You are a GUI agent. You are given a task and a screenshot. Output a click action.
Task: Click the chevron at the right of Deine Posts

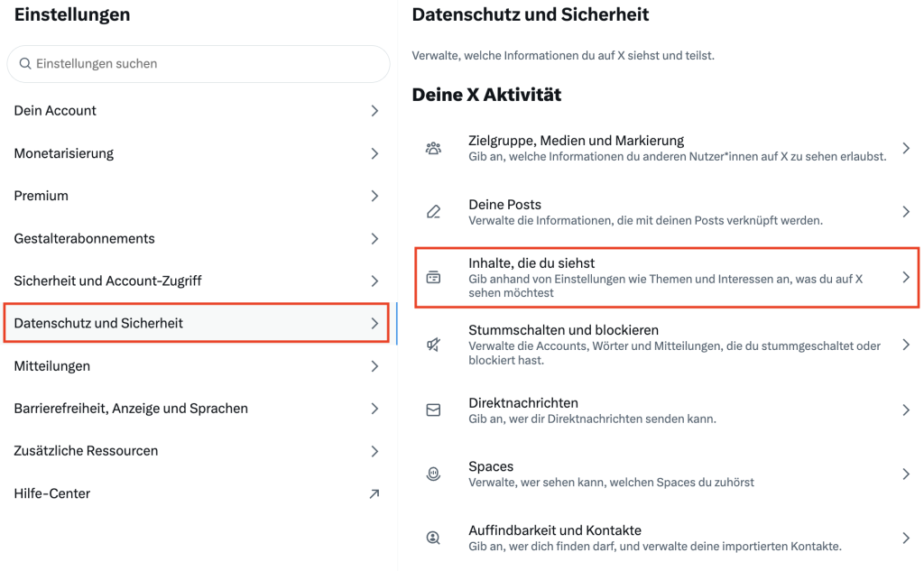pyautogui.click(x=906, y=212)
